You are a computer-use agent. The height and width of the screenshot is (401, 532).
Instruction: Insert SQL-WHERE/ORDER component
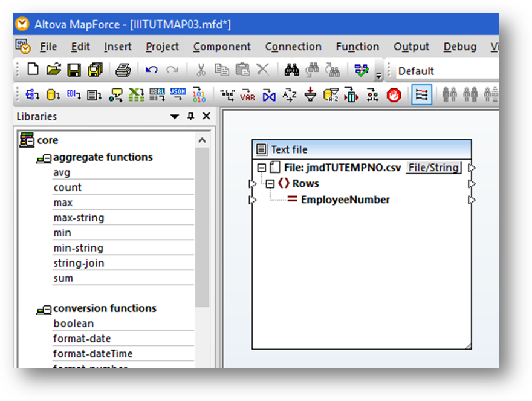point(331,95)
